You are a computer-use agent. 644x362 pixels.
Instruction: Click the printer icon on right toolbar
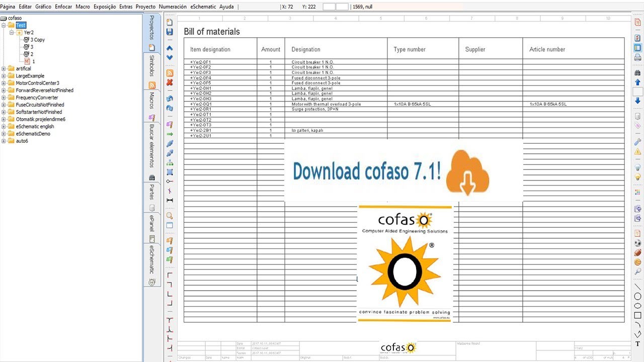point(637,57)
